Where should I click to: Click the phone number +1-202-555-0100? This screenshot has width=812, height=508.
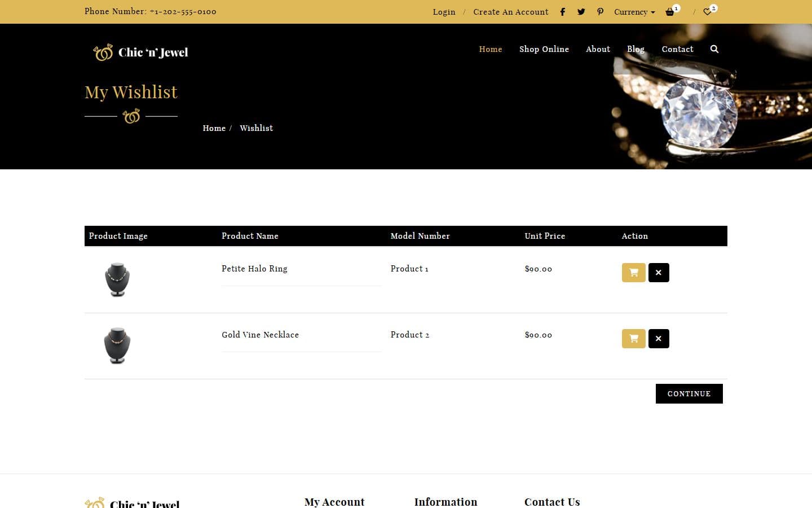click(x=183, y=11)
